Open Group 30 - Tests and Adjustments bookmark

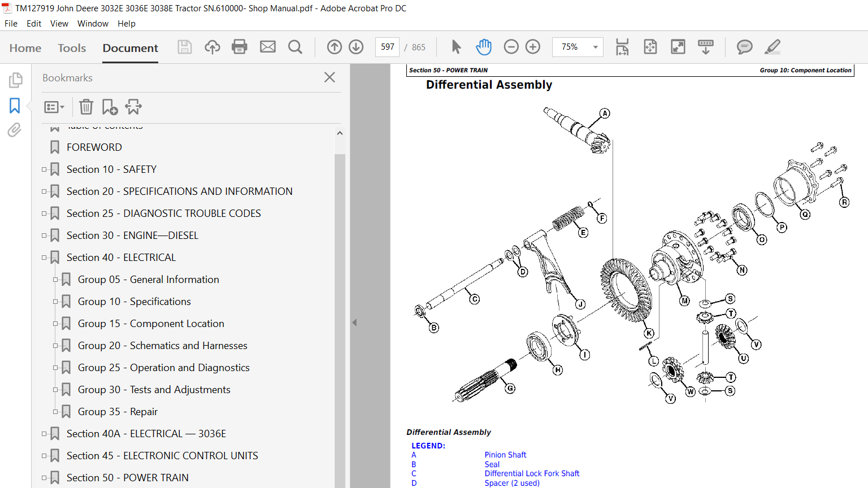tap(154, 390)
